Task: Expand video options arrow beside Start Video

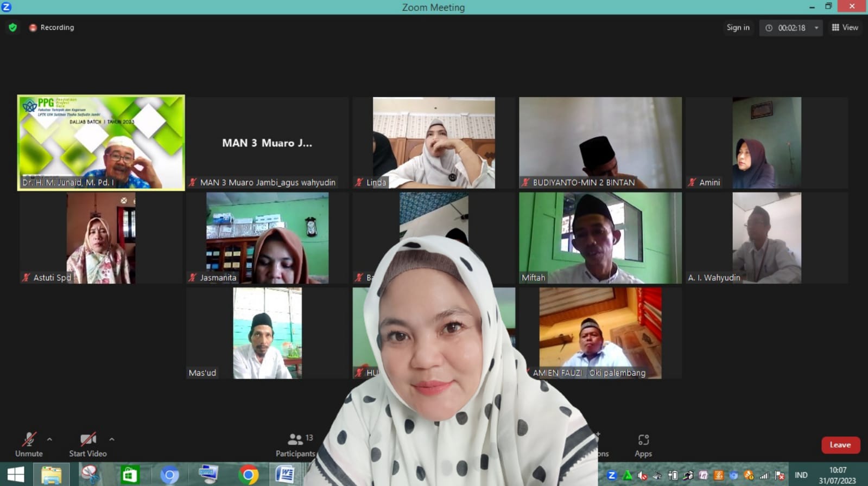Action: (x=112, y=439)
